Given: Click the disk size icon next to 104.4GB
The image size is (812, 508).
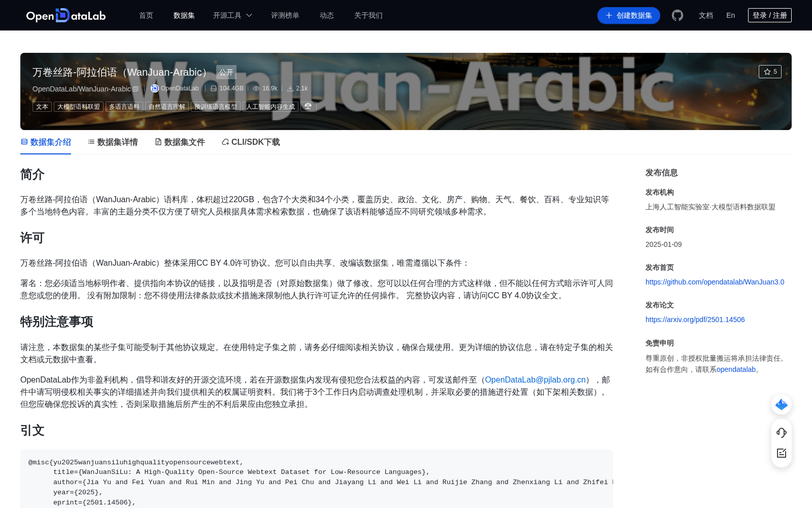Looking at the screenshot, I should [214, 88].
